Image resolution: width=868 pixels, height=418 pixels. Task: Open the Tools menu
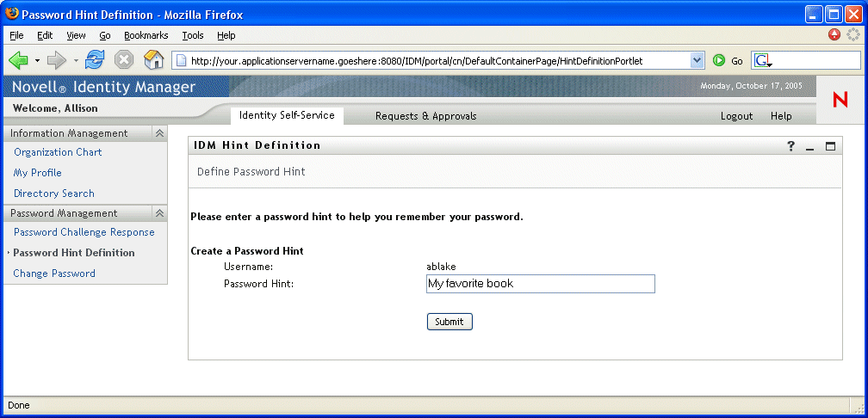point(192,35)
